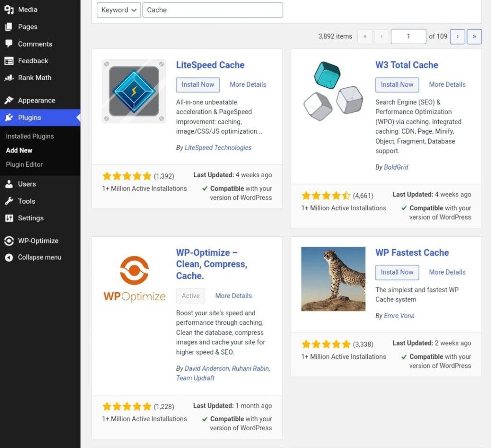Click the Appearance paintbrush icon
The width and height of the screenshot is (491, 448).
pyautogui.click(x=9, y=101)
